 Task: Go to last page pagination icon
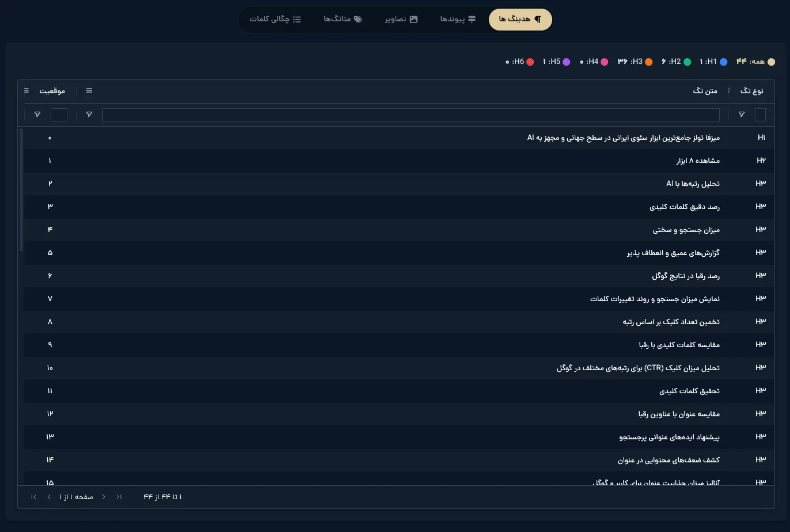point(34,497)
